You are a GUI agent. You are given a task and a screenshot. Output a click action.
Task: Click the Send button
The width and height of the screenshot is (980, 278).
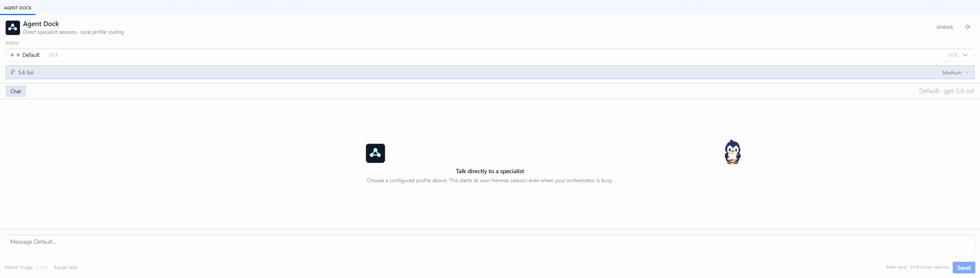click(x=963, y=268)
